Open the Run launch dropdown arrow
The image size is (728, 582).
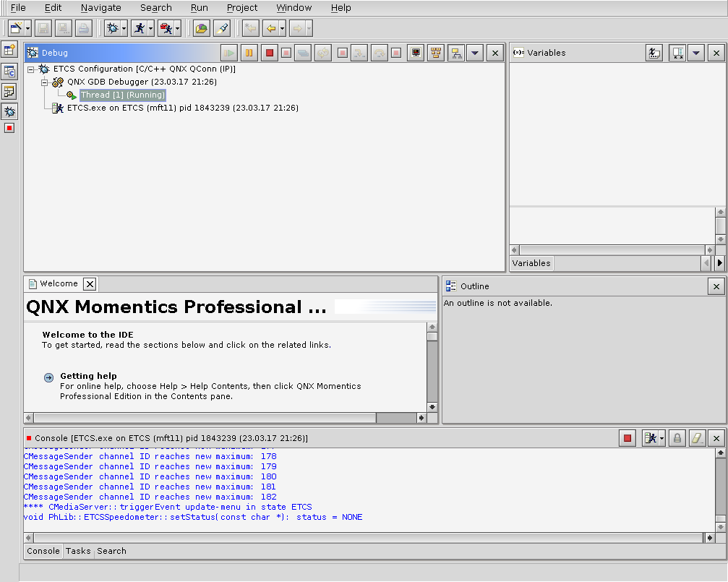point(150,28)
